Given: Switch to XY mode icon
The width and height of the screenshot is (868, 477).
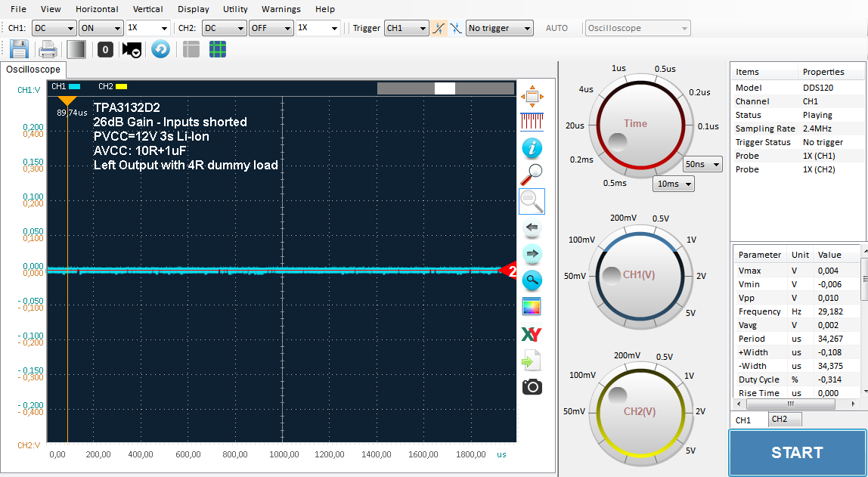Looking at the screenshot, I should point(532,334).
